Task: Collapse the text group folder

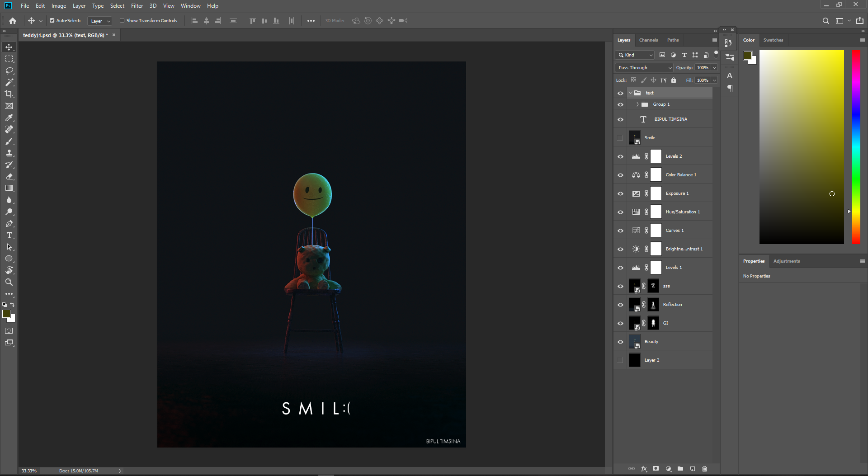Action: tap(631, 93)
